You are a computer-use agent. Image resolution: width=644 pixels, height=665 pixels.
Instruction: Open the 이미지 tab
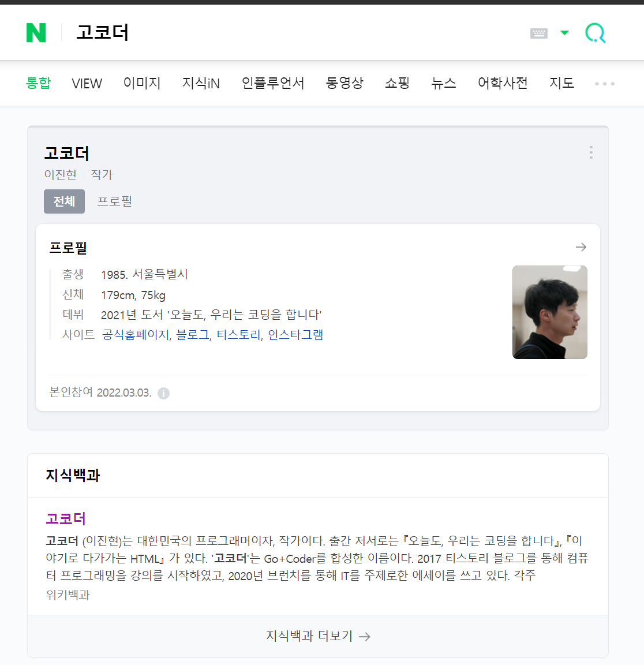(x=142, y=83)
